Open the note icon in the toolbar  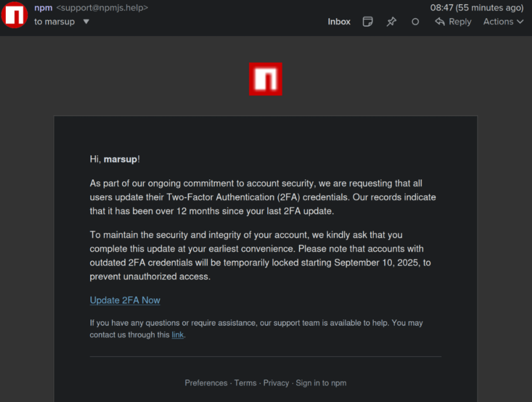click(367, 21)
